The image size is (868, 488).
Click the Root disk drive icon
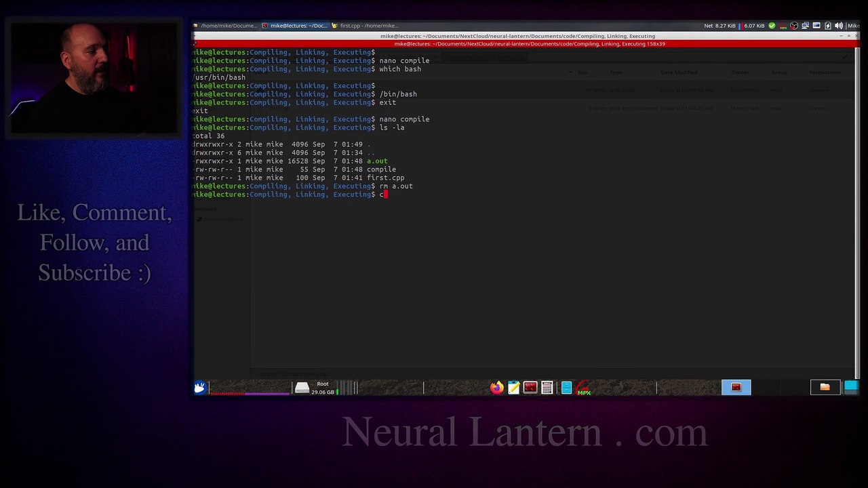click(302, 388)
